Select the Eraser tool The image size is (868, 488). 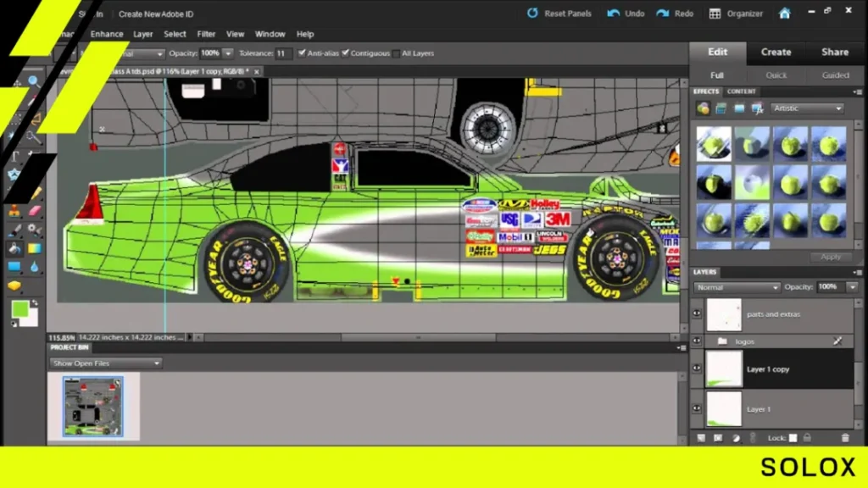(34, 211)
